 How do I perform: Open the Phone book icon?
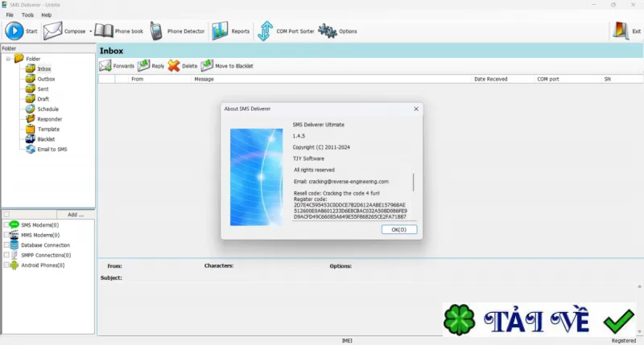[104, 31]
